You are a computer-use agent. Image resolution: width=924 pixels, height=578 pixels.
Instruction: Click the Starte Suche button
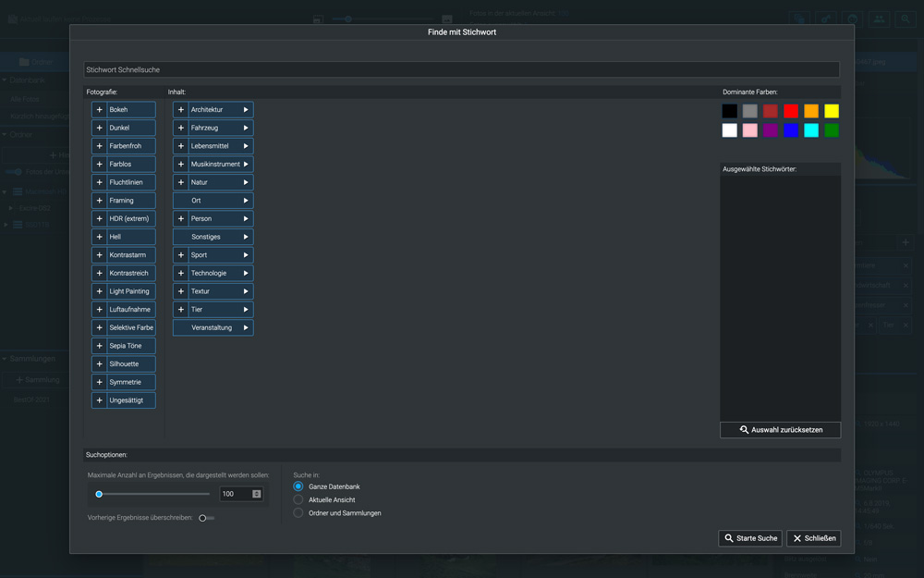(x=750, y=538)
